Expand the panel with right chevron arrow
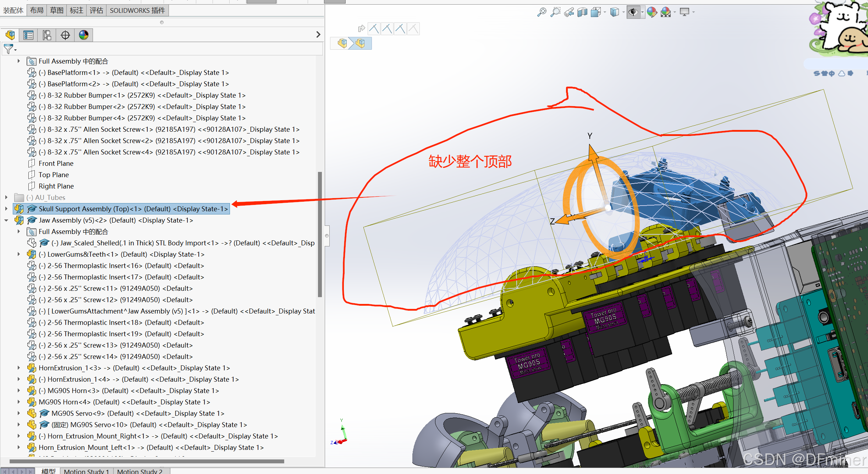Image resolution: width=868 pixels, height=474 pixels. 318,34
